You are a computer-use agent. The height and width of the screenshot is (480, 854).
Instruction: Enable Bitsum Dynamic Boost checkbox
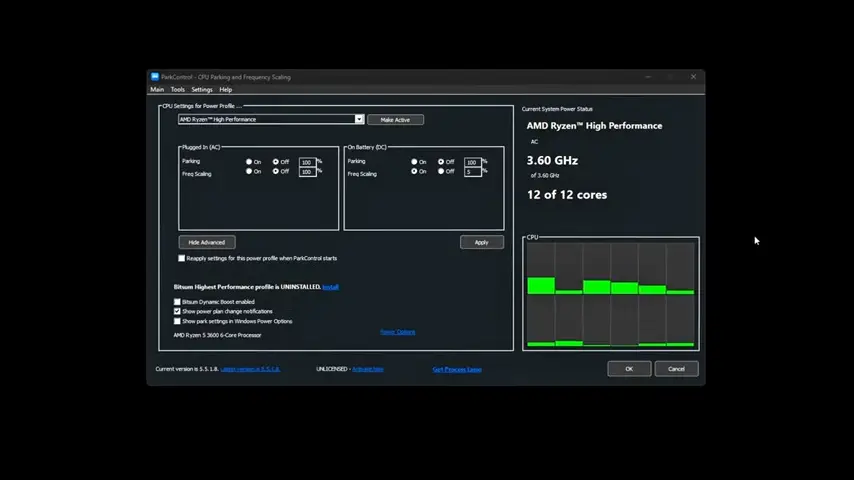pos(177,302)
